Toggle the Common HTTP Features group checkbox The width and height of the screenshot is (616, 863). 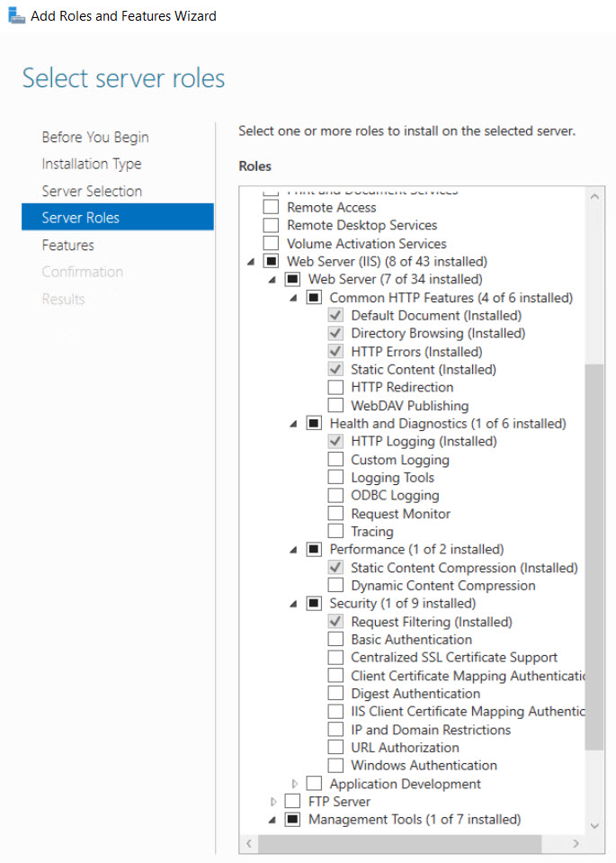pyautogui.click(x=314, y=297)
